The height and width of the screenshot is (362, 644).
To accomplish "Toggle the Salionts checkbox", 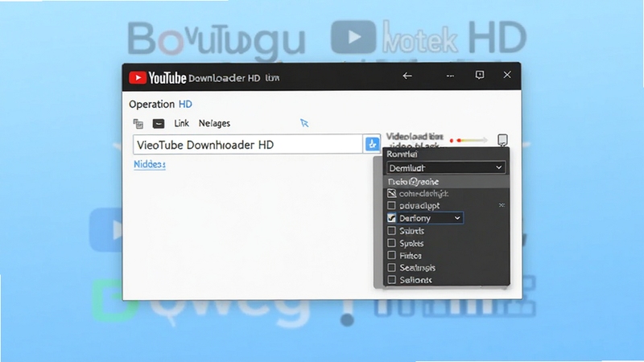I will pos(391,279).
